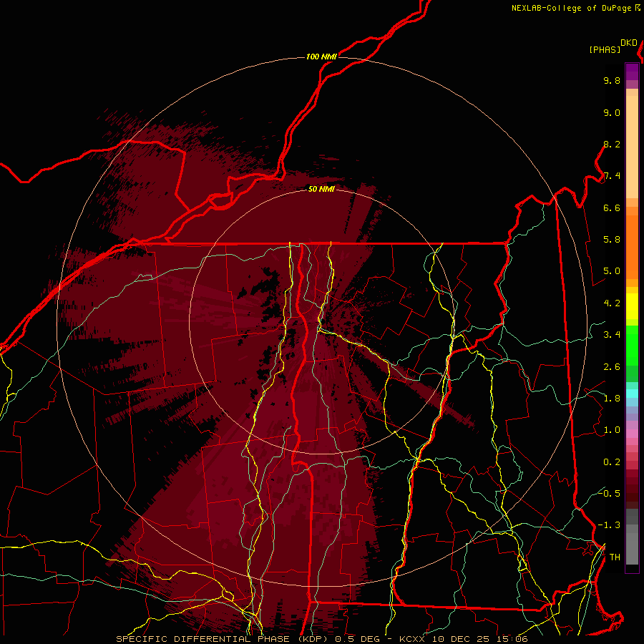Pick the orange segment of the color bar

pyautogui.click(x=632, y=246)
